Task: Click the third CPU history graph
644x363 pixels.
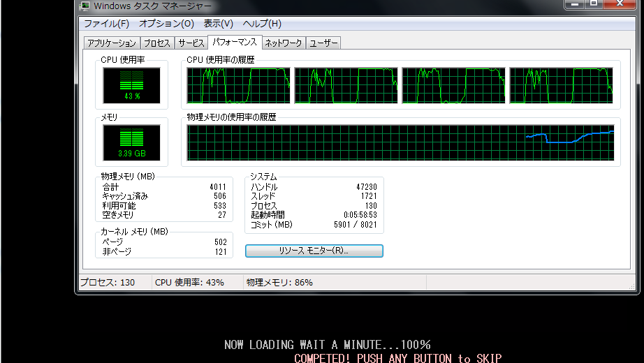Action: click(x=454, y=85)
